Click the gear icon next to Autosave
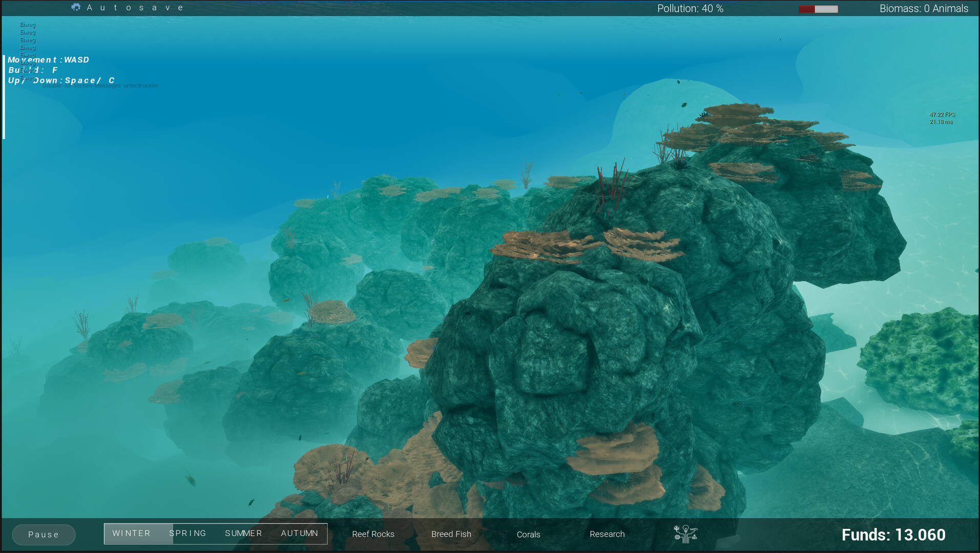 tap(76, 7)
